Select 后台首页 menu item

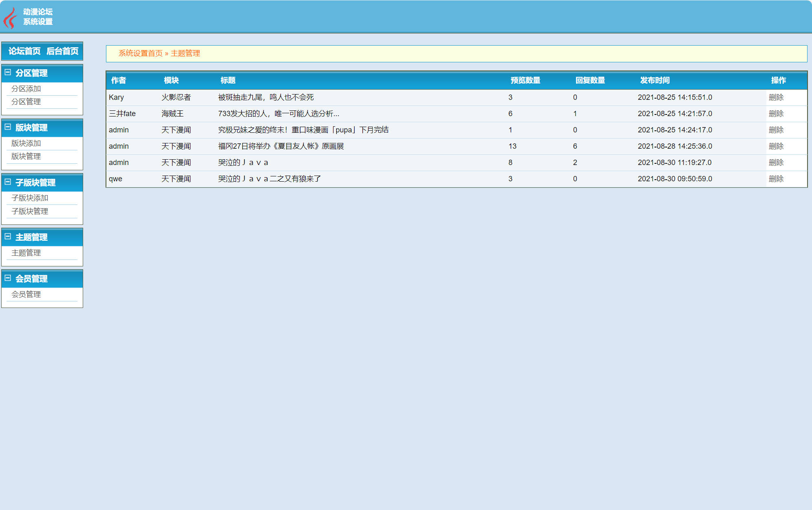click(63, 51)
